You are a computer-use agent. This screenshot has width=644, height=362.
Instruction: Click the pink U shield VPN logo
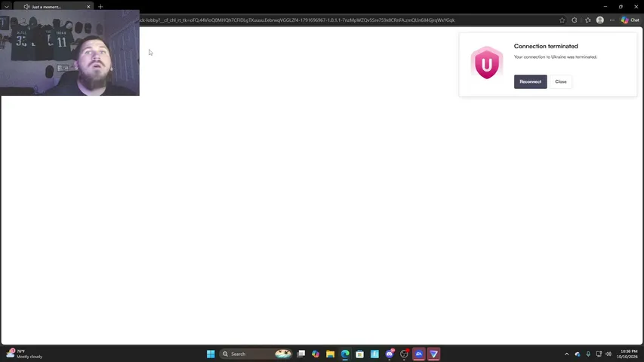click(487, 63)
